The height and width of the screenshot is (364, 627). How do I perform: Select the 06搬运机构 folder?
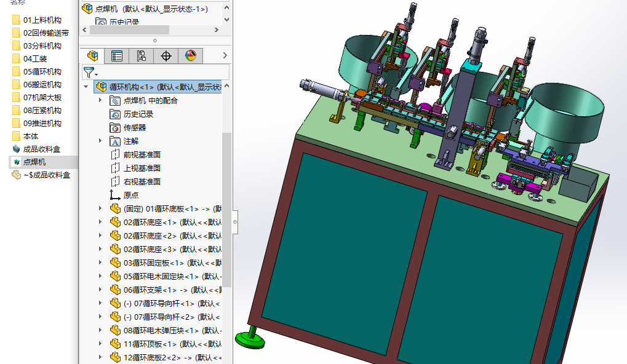(x=37, y=85)
